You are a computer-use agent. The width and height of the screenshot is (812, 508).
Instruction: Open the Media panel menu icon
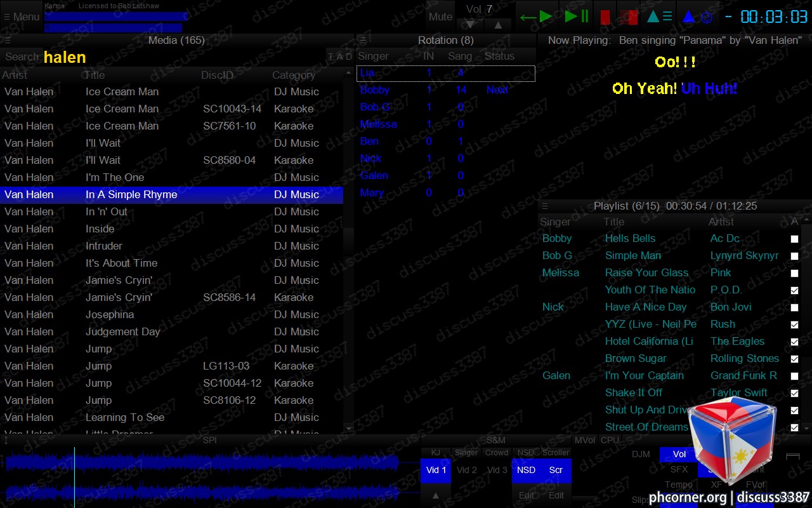click(x=8, y=40)
